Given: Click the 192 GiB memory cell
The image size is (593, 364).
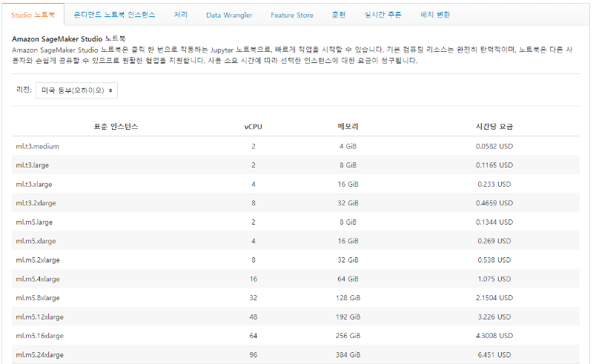Looking at the screenshot, I should point(348,317).
